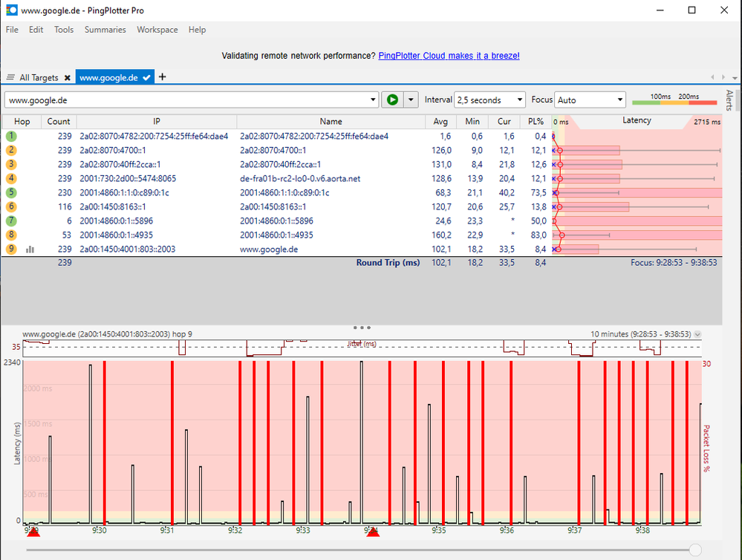Click the Min column header
742x560 pixels.
click(472, 121)
